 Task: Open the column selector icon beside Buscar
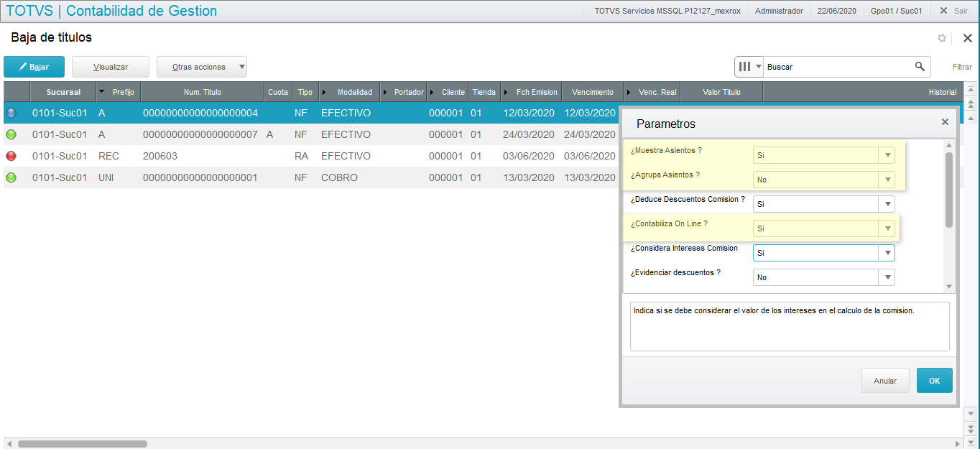749,67
